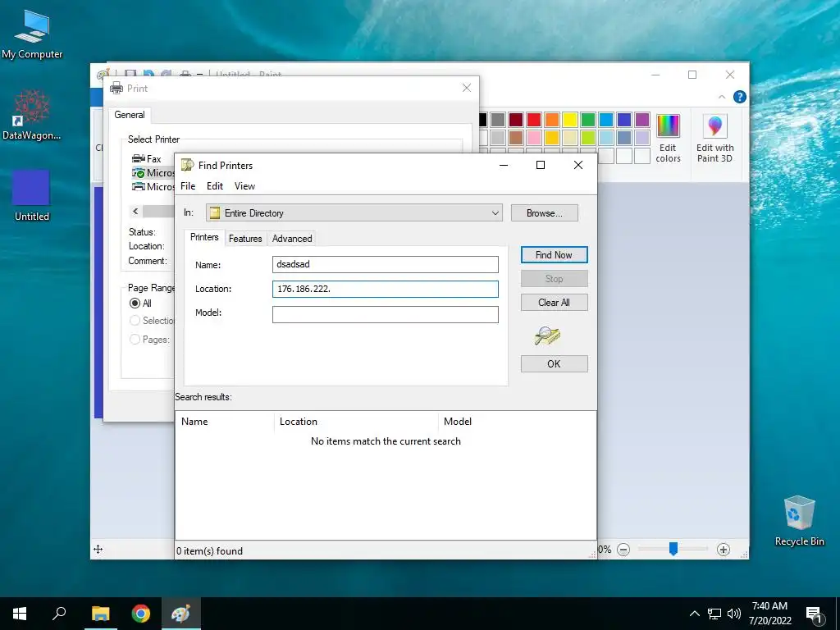Open notification center icon
840x630 pixels.
tap(815, 615)
